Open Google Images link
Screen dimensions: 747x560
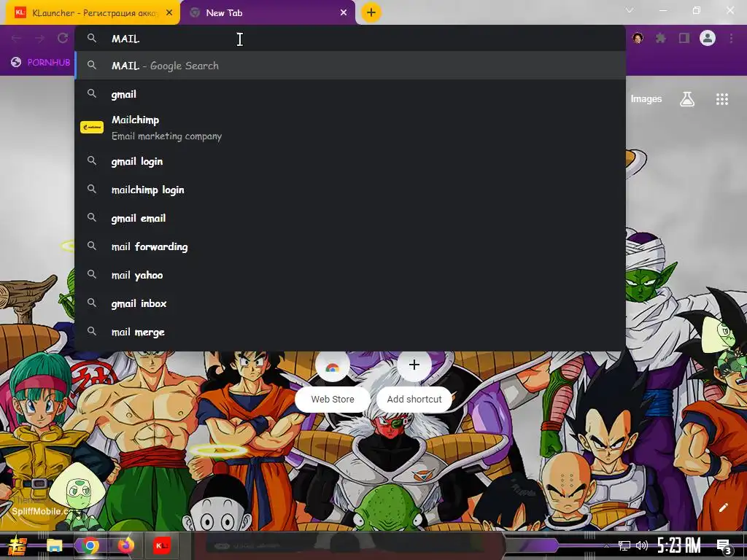click(646, 98)
